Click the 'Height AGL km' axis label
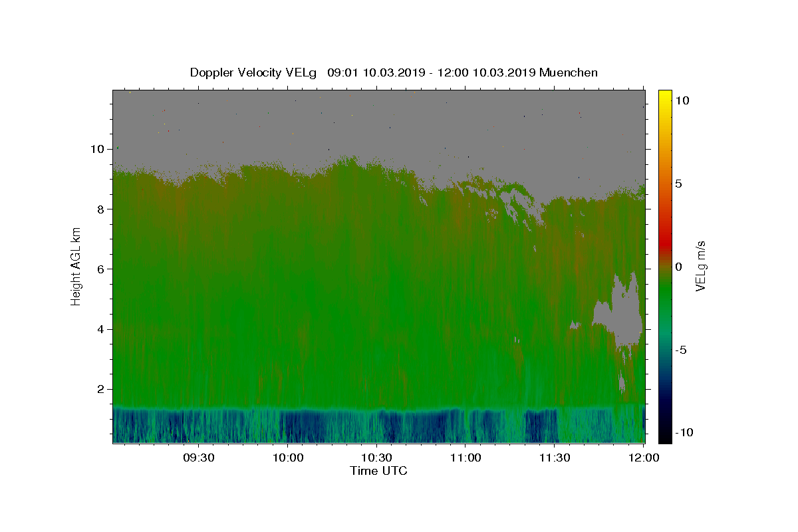Screen dimensions: 798x532 [76, 266]
